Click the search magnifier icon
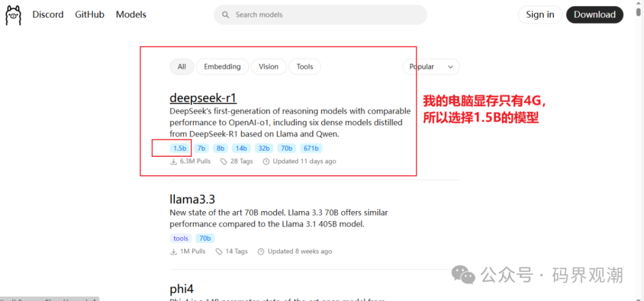This screenshot has height=301, width=644. point(225,15)
